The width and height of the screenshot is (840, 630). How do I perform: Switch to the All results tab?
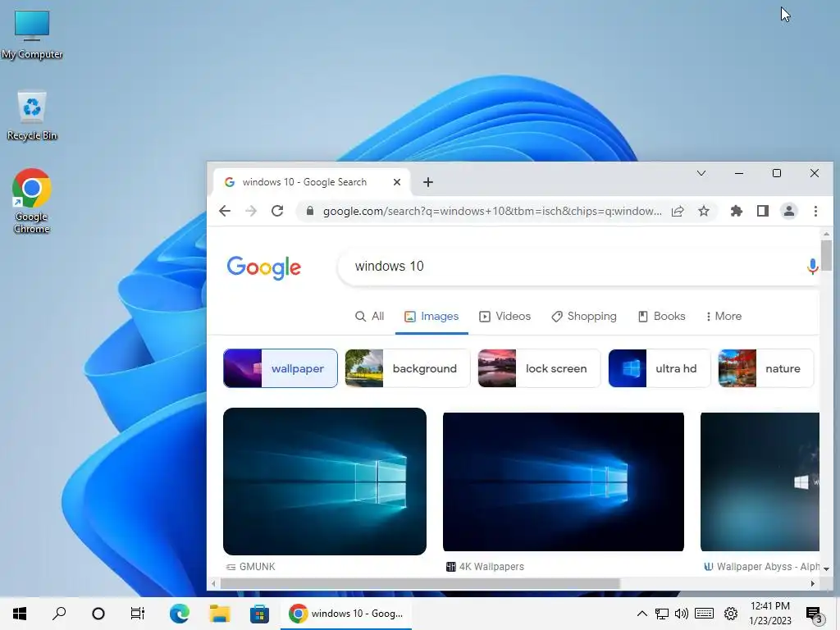click(370, 316)
